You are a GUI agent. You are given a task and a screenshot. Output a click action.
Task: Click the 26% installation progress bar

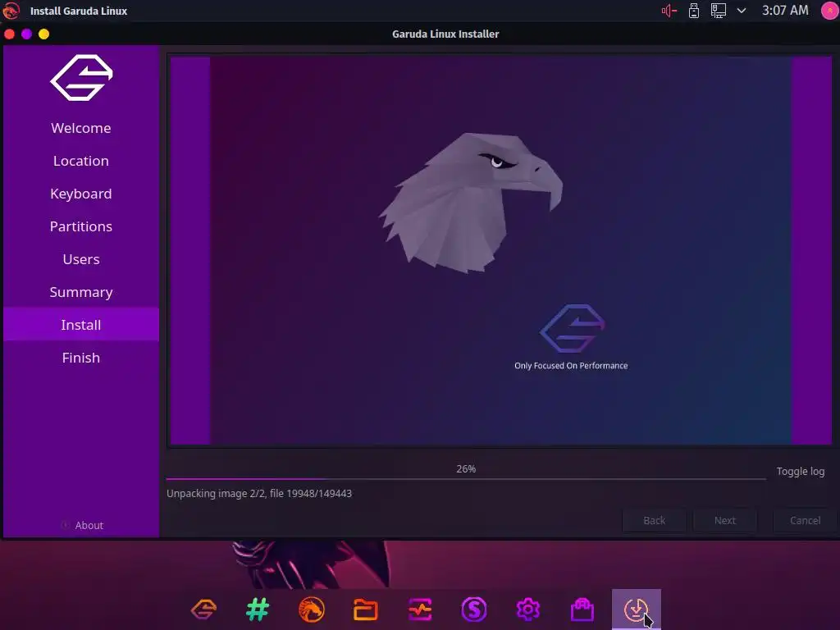466,478
